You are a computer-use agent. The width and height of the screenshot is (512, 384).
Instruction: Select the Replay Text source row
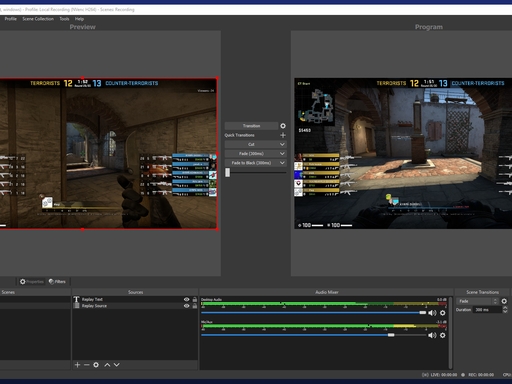pos(135,299)
